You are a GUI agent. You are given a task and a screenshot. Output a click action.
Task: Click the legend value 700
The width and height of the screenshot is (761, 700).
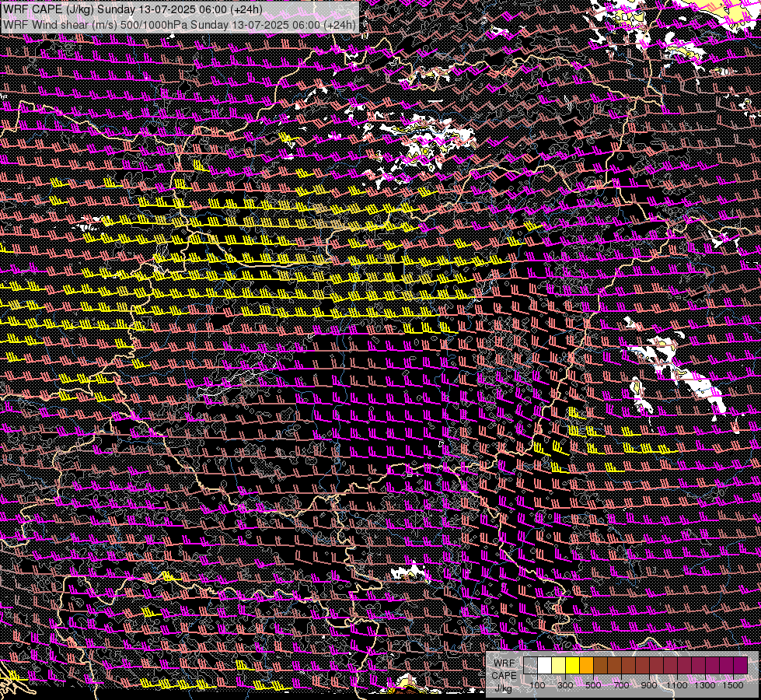click(x=621, y=685)
